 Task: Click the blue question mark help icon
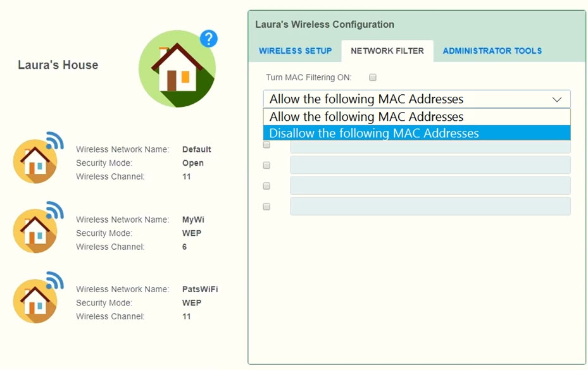point(208,39)
